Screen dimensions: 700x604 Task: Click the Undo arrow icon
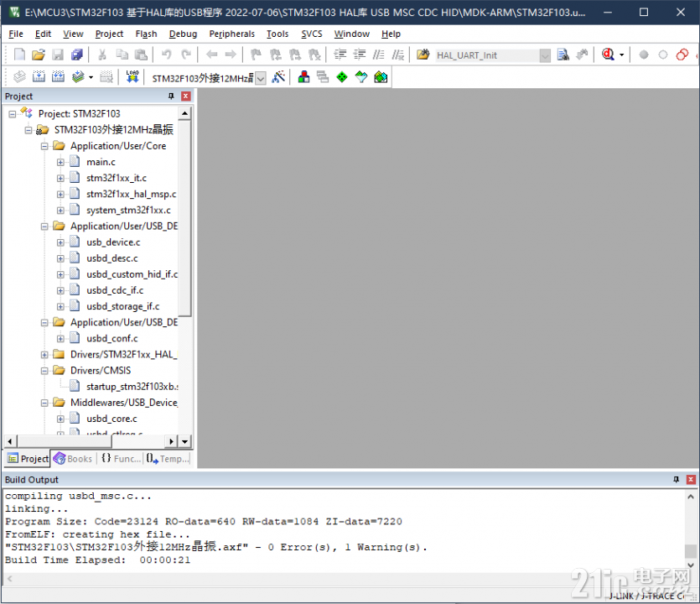[x=167, y=55]
